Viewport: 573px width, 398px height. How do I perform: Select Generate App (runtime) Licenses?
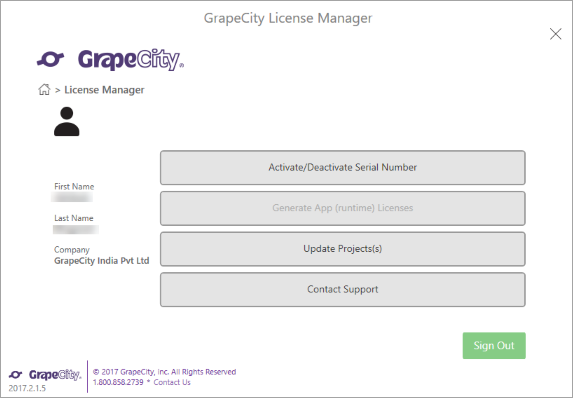click(343, 208)
